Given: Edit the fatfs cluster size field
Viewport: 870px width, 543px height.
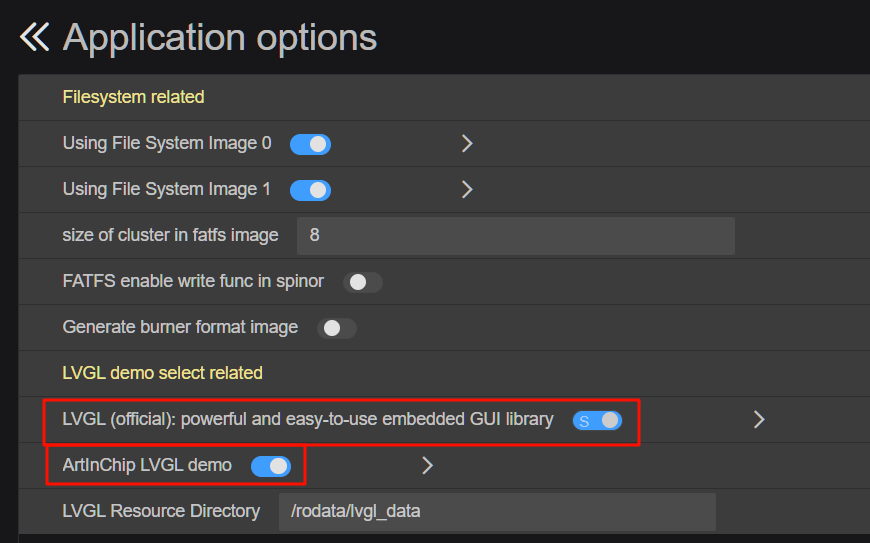Looking at the screenshot, I should click(516, 236).
